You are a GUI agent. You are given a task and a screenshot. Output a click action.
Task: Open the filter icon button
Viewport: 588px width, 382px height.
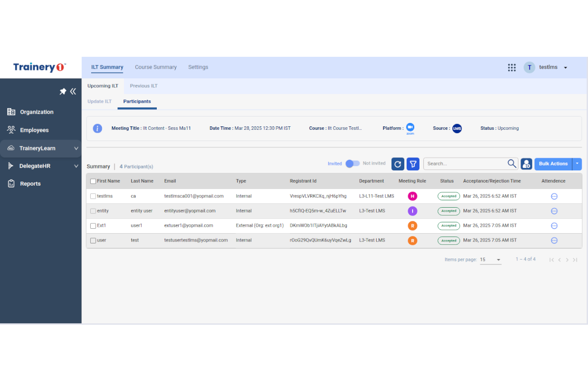[413, 164]
